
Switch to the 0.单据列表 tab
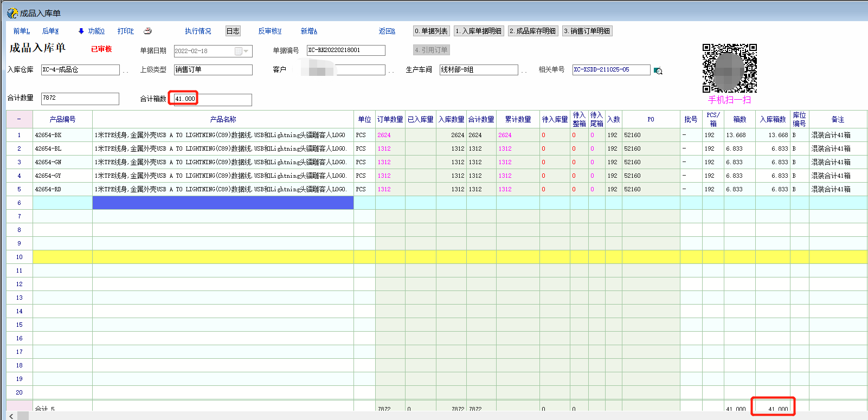[x=431, y=31]
